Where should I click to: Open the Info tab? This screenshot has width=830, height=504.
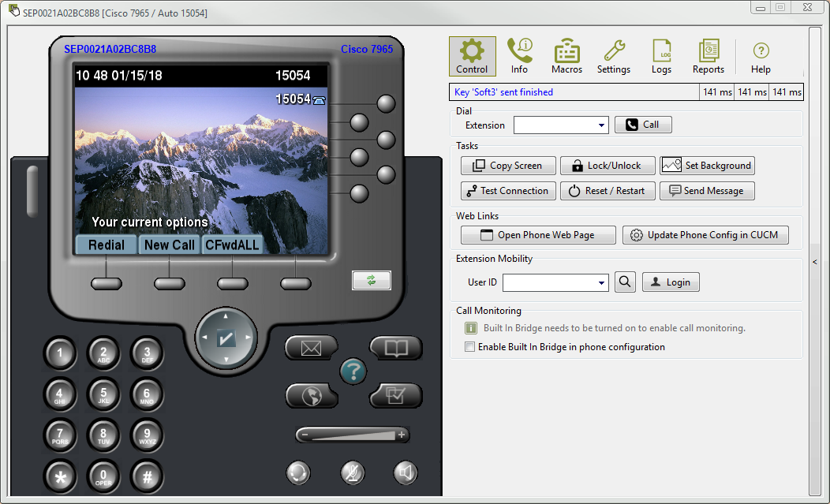click(519, 56)
